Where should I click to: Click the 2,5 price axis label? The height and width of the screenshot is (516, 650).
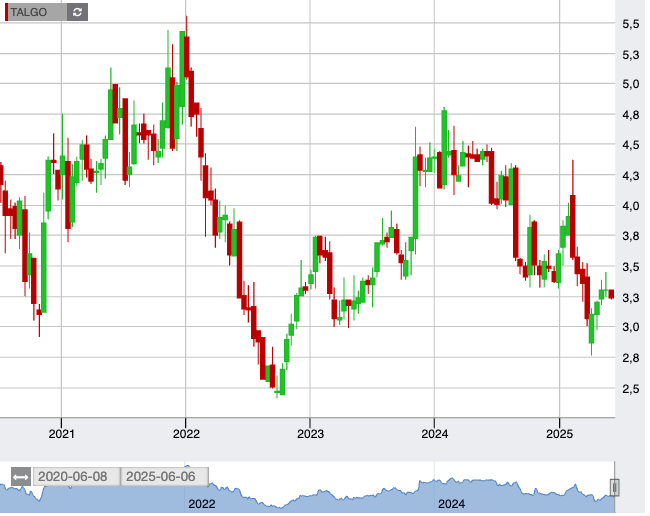pos(631,389)
